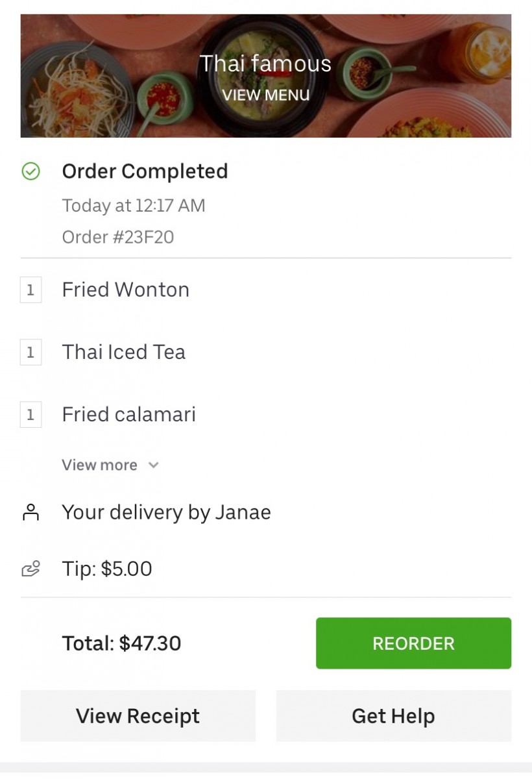Click the Fried Wonton quantity box
The height and width of the screenshot is (779, 532).
pos(30,290)
